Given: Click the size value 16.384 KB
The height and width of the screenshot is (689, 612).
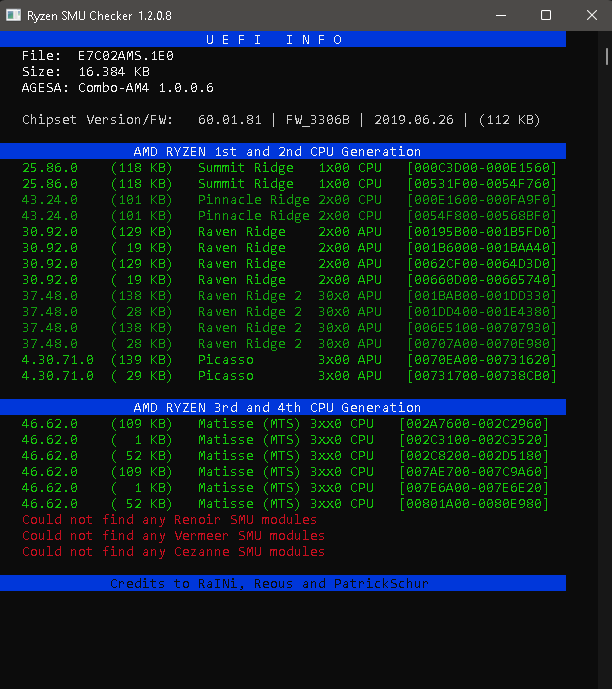Looking at the screenshot, I should pos(114,72).
